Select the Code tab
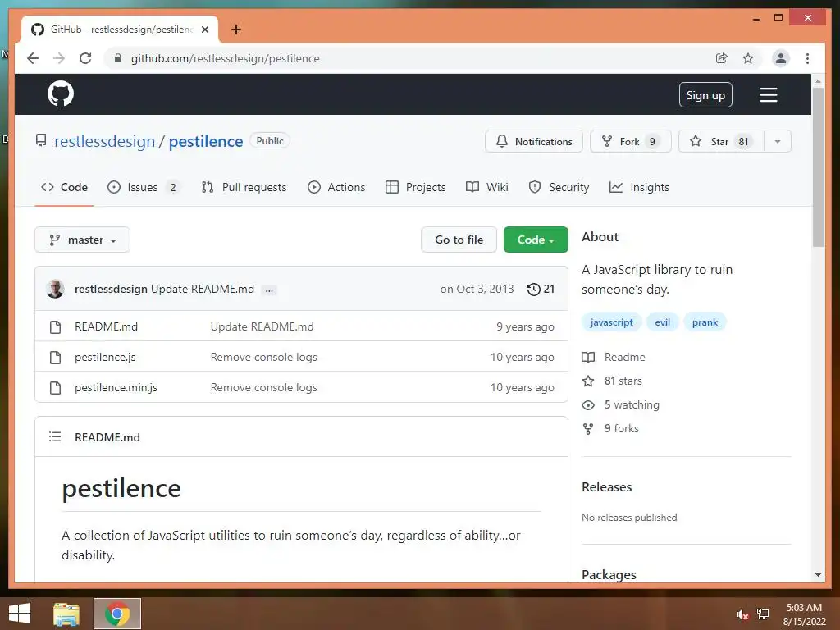Viewport: 840px width, 630px height. point(64,187)
